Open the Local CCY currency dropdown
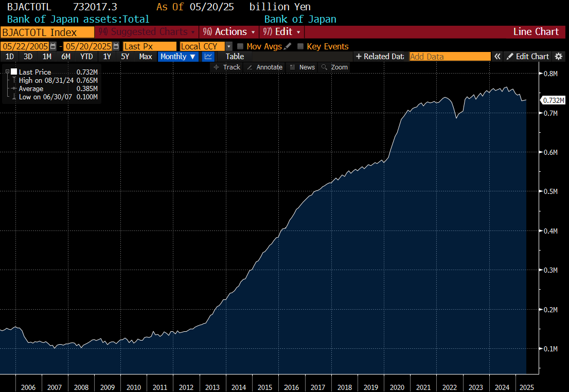569x392 pixels. 228,46
